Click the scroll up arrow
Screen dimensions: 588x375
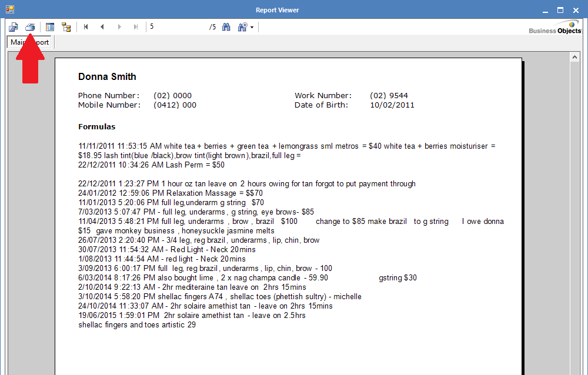(x=575, y=58)
